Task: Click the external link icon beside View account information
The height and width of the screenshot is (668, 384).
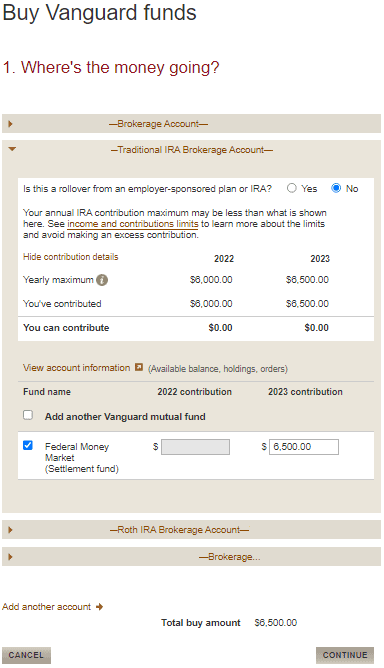Action: pos(139,367)
